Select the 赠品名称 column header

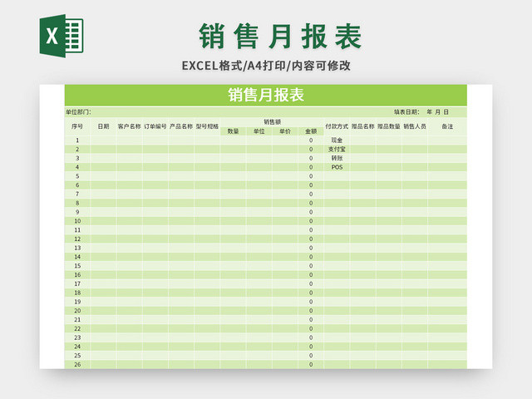tap(362, 126)
